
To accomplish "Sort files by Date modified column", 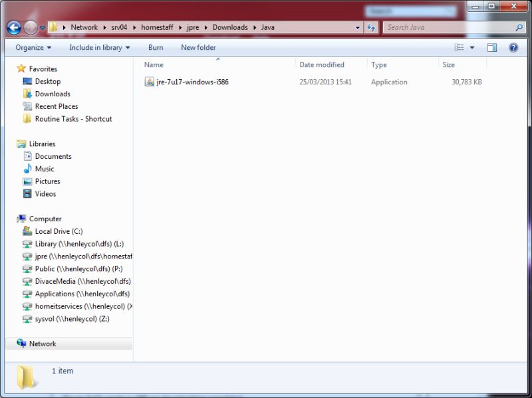I will point(324,64).
